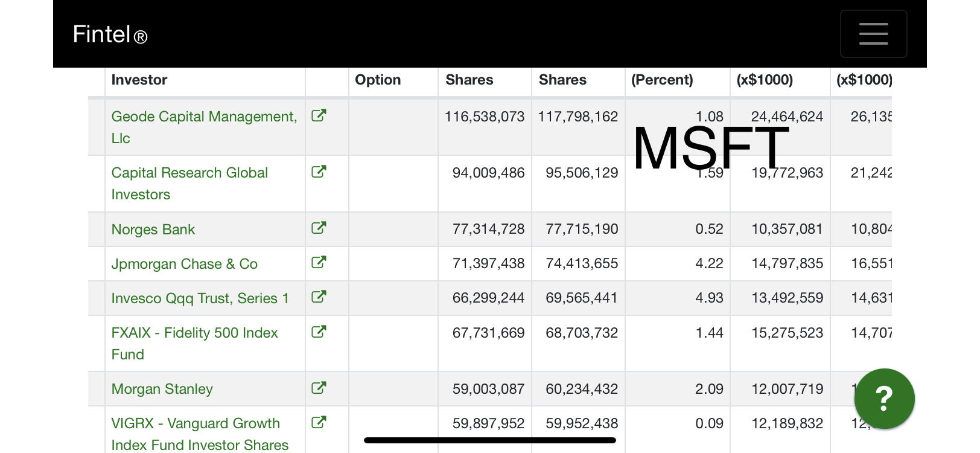
Task: Select the value 15,275,523
Action: pyautogui.click(x=787, y=333)
